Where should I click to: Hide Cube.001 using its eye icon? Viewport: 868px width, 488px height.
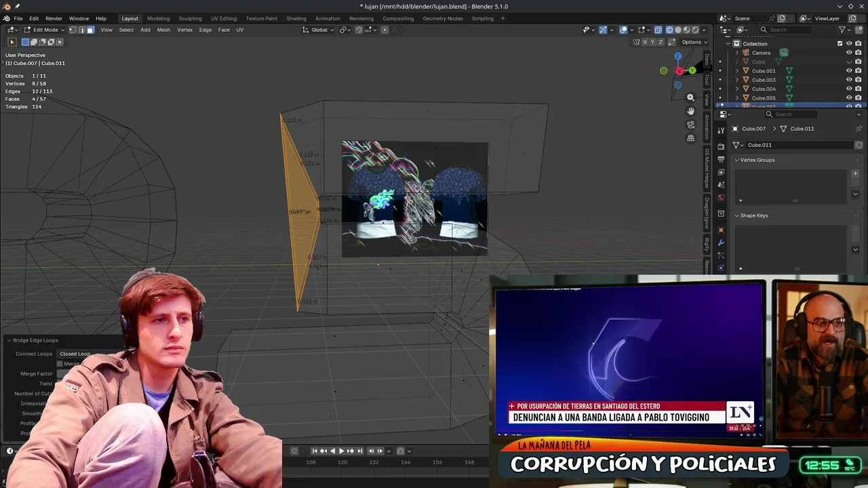coord(849,70)
